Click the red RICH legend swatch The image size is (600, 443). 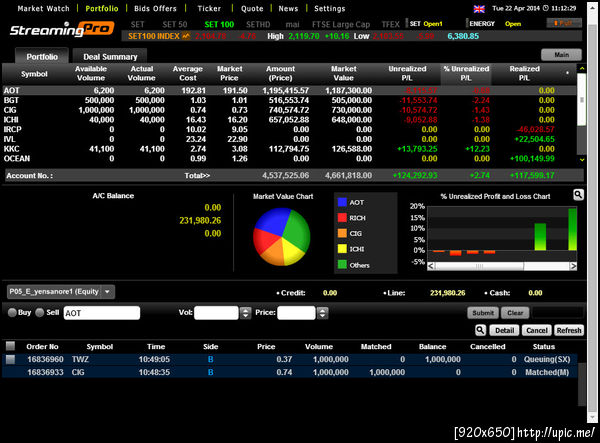point(342,218)
